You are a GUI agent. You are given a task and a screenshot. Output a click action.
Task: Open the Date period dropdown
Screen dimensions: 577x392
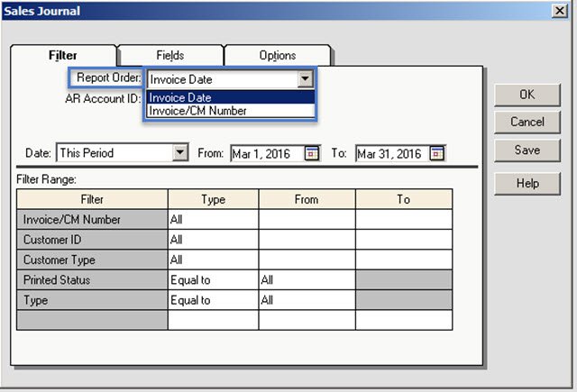(x=180, y=152)
